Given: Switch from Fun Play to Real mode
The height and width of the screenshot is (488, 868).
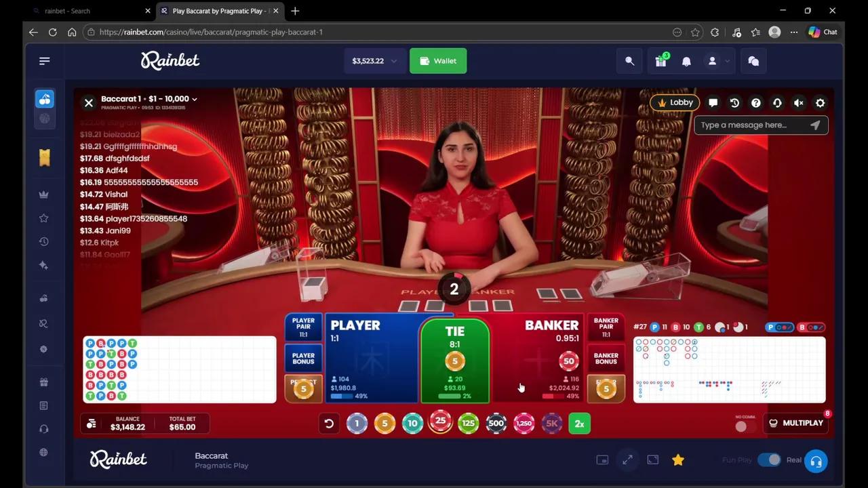Looking at the screenshot, I should point(770,460).
